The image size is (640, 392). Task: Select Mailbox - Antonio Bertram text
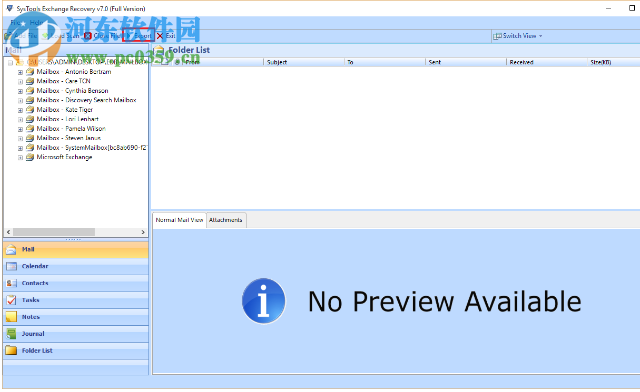74,71
